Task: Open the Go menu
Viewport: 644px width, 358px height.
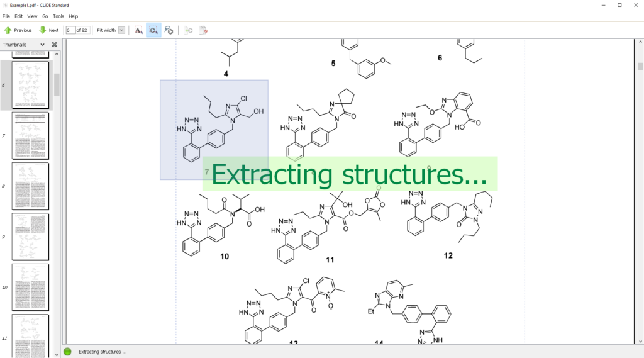Action: click(45, 16)
